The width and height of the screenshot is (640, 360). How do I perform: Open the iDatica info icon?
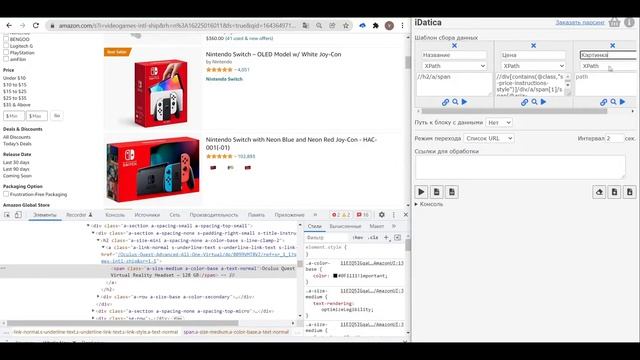[629, 22]
